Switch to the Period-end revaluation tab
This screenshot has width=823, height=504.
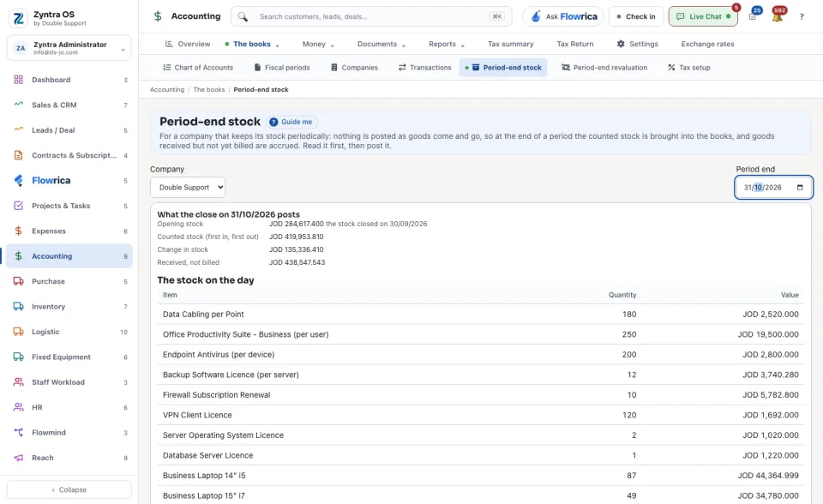point(604,68)
